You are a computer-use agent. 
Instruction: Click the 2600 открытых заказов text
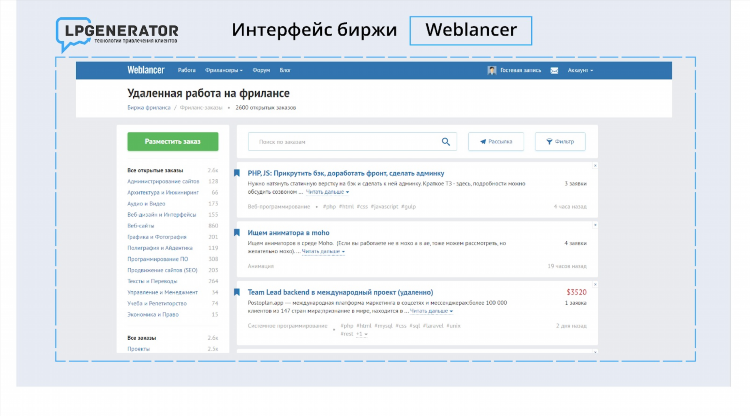(x=265, y=108)
